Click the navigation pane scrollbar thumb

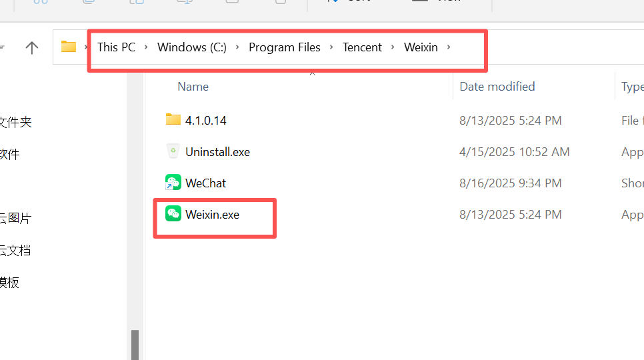[x=135, y=345]
